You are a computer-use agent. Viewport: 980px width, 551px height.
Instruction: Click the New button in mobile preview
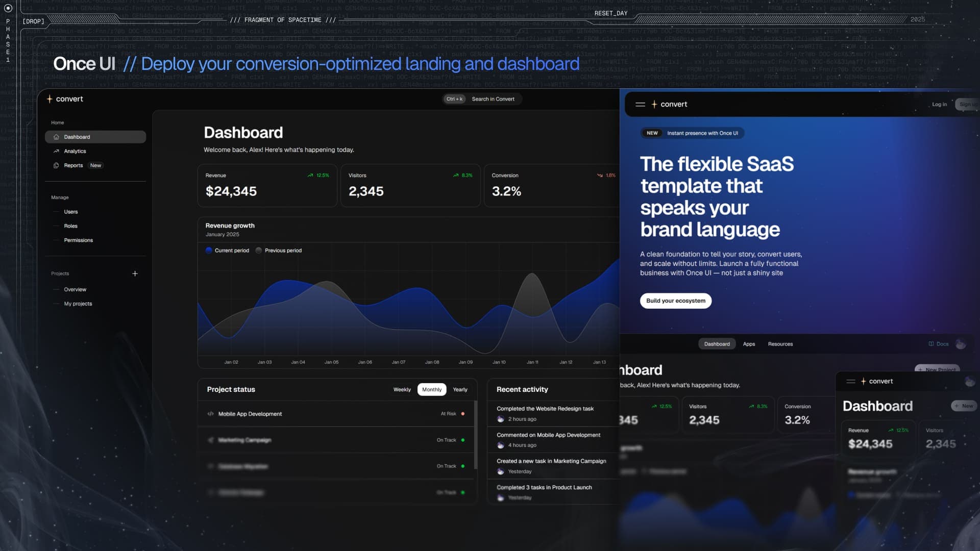click(x=964, y=406)
